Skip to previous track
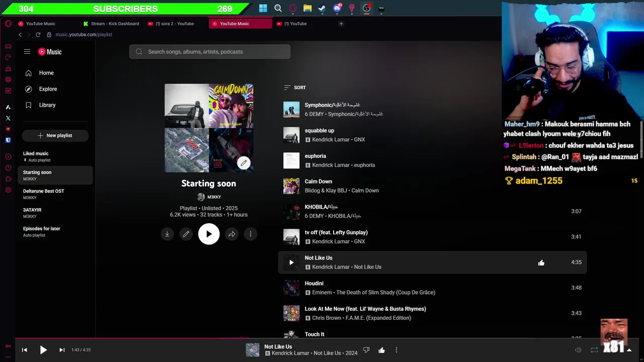Screen dimensions: 644x362 (24, 350)
